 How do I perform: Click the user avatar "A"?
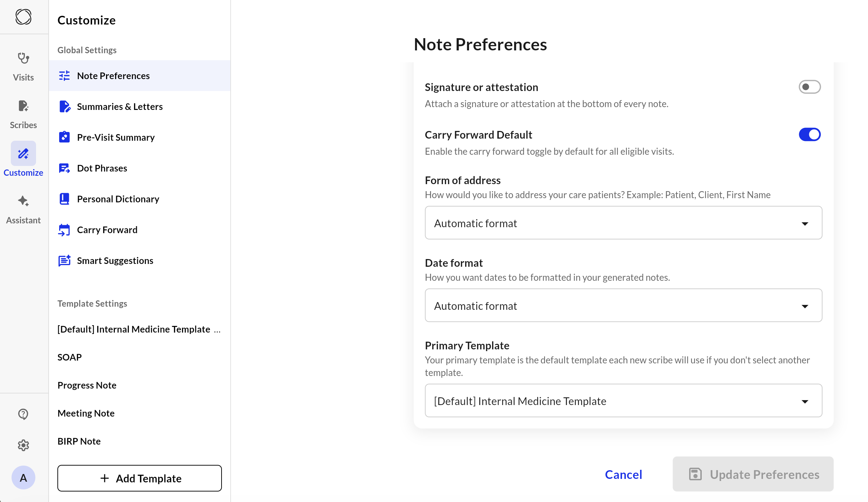(x=23, y=477)
